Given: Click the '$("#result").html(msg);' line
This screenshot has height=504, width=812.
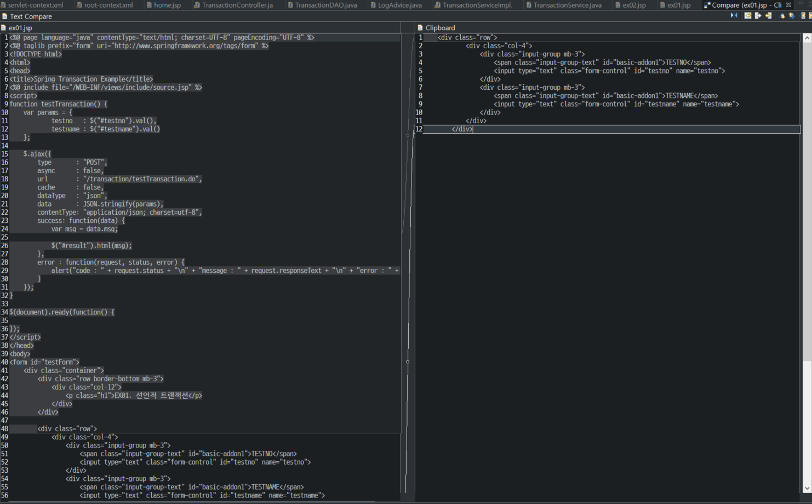Looking at the screenshot, I should pos(92,245).
